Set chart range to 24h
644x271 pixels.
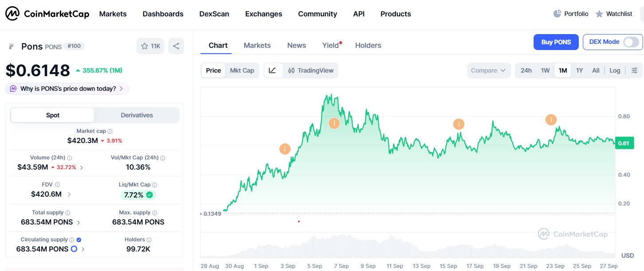pos(526,70)
